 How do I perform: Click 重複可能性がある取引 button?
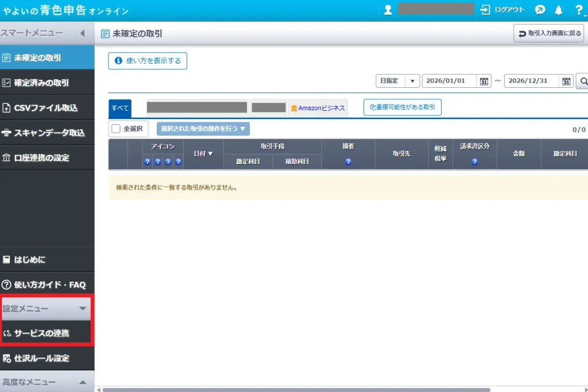pos(403,107)
